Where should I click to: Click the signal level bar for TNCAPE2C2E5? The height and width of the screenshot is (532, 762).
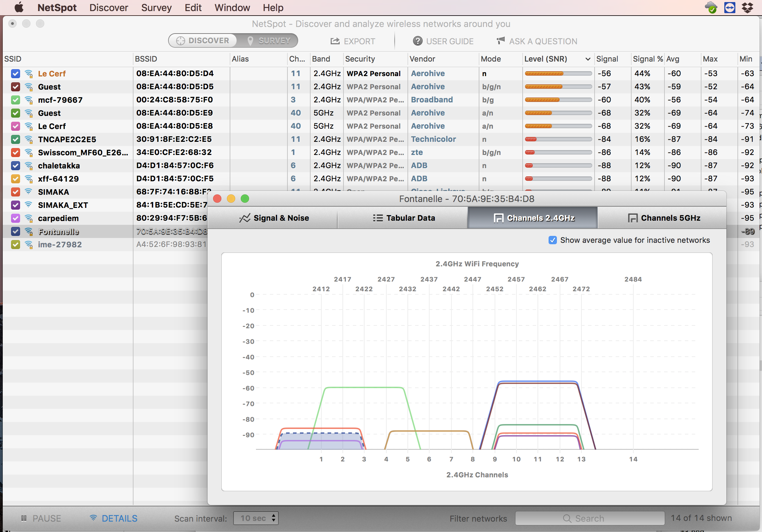click(558, 139)
